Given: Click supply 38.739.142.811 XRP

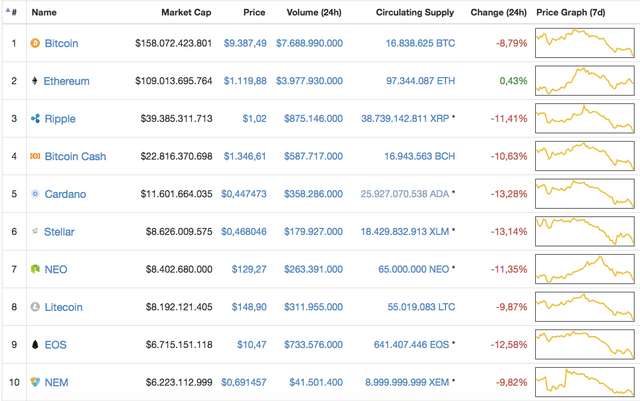Looking at the screenshot, I should (405, 118).
